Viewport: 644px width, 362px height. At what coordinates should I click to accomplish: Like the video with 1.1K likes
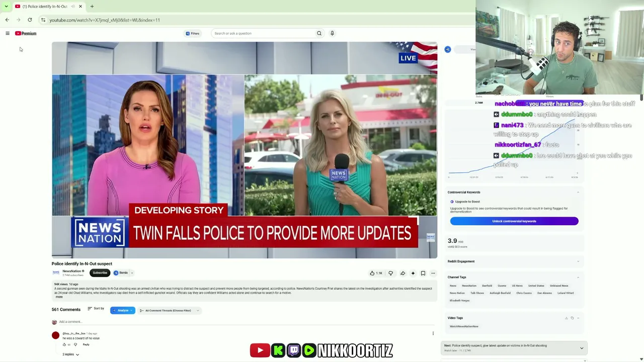tap(376, 273)
